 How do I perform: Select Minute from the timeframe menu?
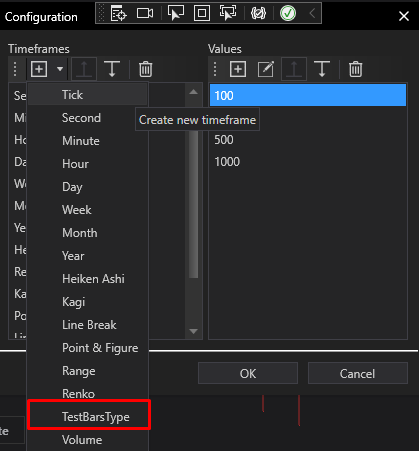[x=87, y=141]
